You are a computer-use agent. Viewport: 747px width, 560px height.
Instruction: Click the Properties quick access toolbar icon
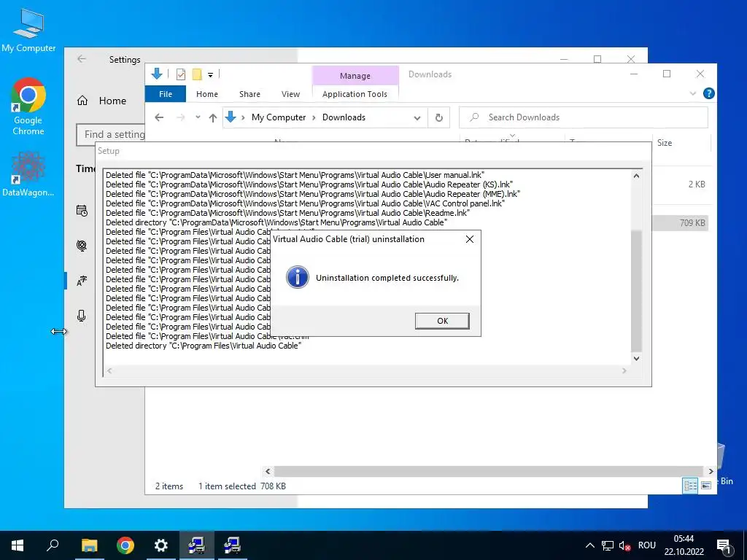(181, 74)
